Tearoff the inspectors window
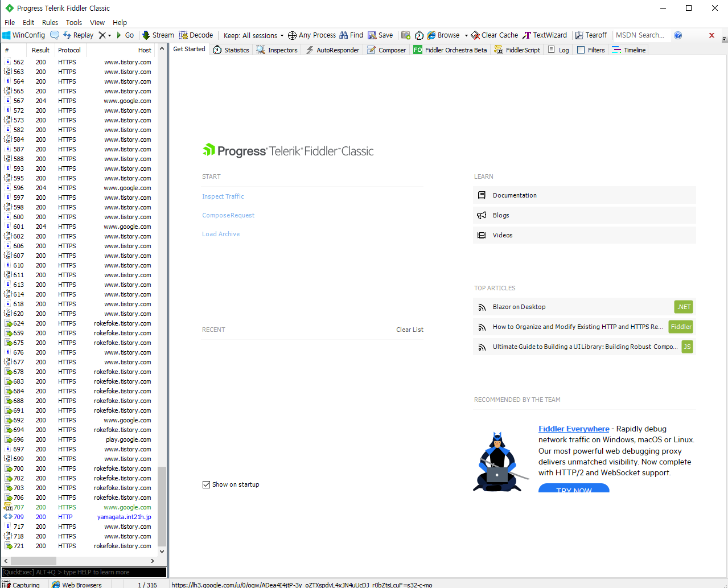Viewport: 728px width, 588px height. tap(591, 35)
